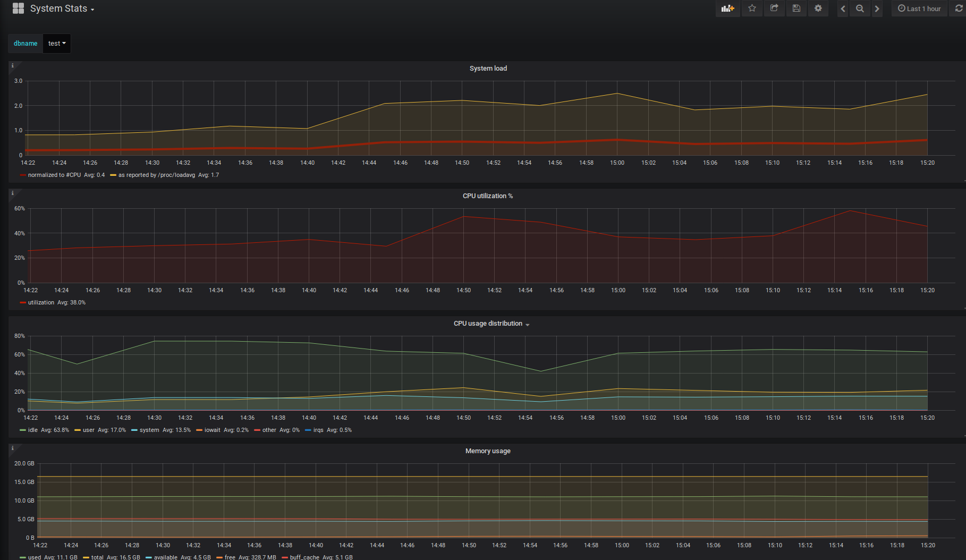Click the CPU utilization % panel title
The width and height of the screenshot is (966, 560).
click(x=487, y=196)
